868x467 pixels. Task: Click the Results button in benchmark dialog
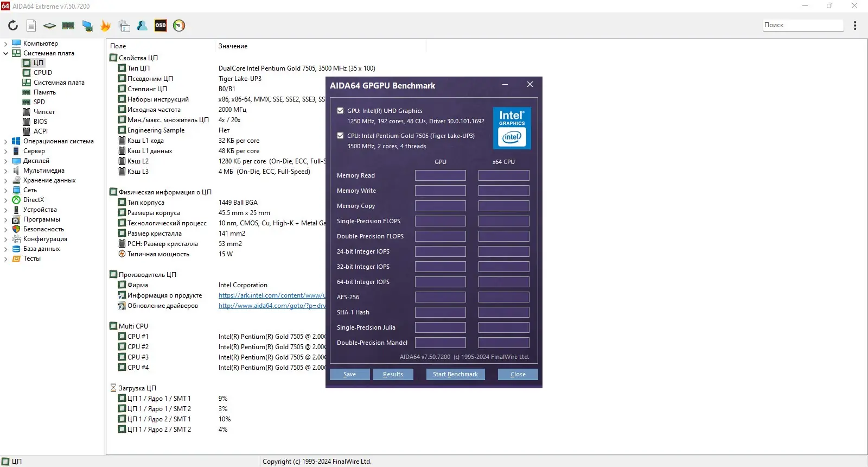coord(393,374)
